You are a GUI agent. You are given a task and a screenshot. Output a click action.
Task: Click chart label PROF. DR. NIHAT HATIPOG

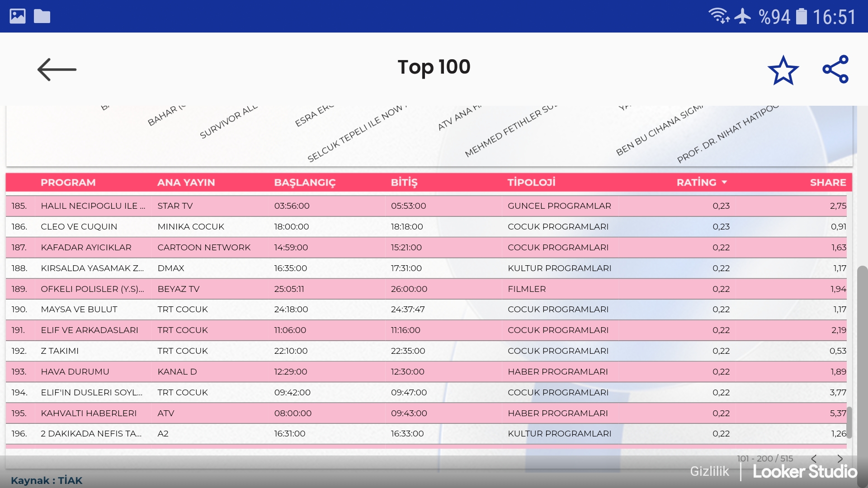[728, 133]
